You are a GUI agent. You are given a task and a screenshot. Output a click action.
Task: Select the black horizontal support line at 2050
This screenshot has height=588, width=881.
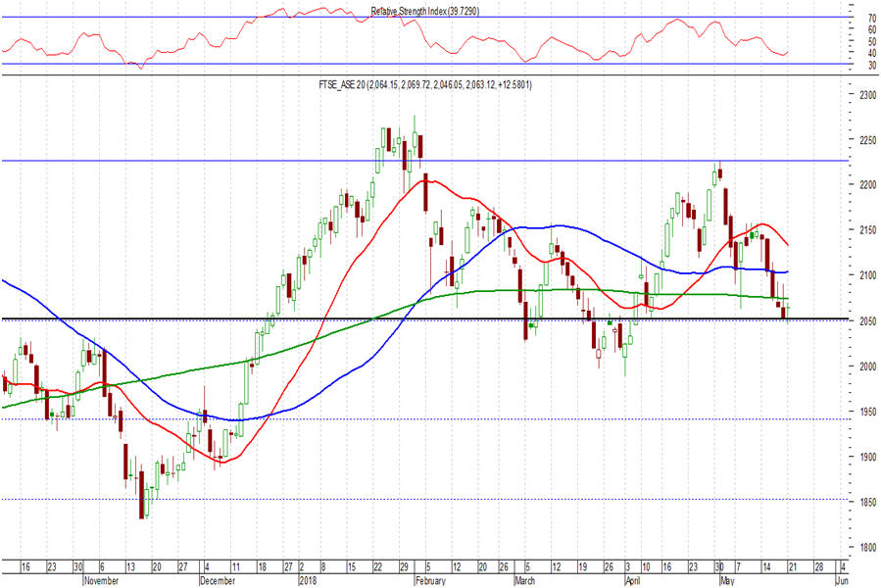click(424, 318)
